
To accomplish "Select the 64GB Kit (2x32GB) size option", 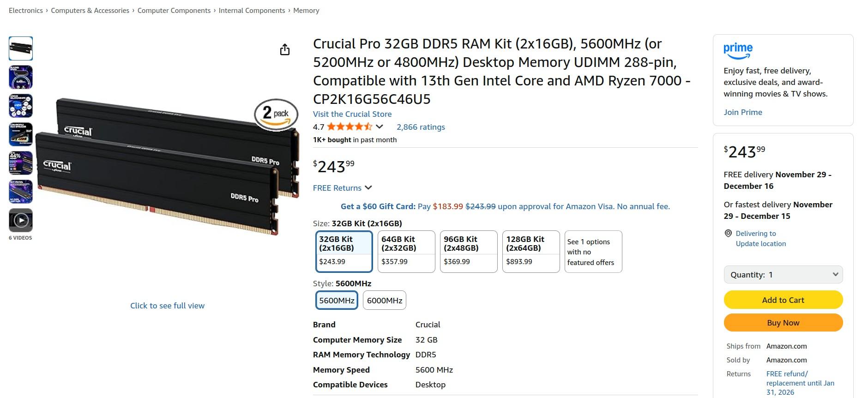I will tap(406, 251).
